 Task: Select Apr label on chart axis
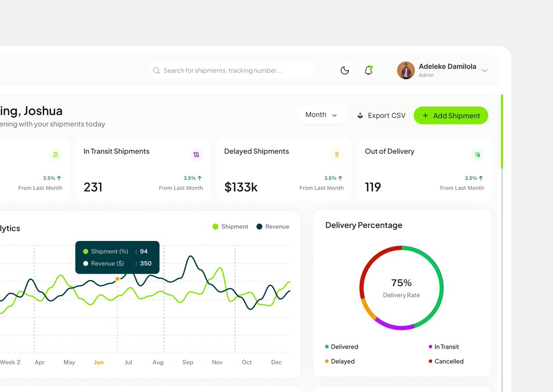[x=40, y=363]
